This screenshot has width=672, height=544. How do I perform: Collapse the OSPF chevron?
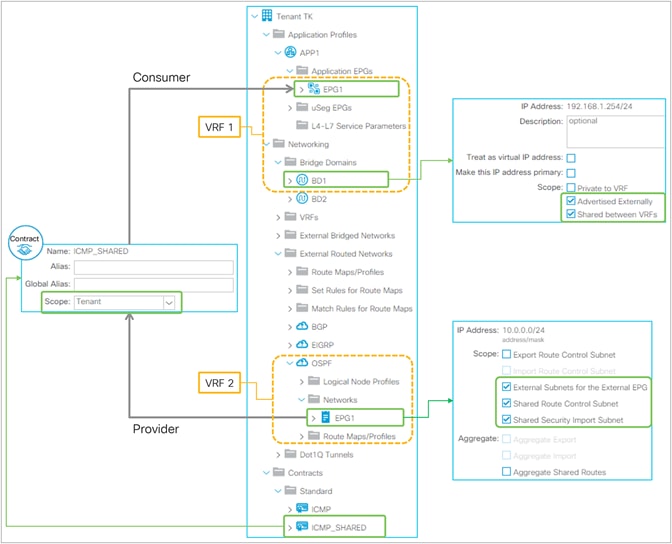pos(290,363)
